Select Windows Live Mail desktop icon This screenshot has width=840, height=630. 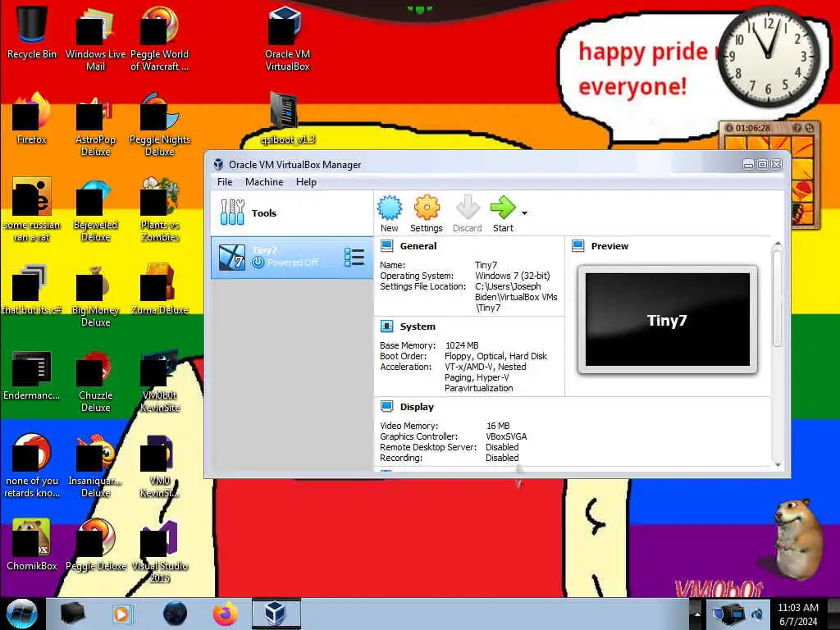[95, 39]
